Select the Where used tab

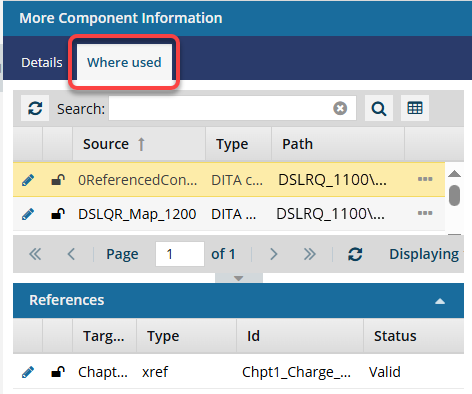[124, 62]
